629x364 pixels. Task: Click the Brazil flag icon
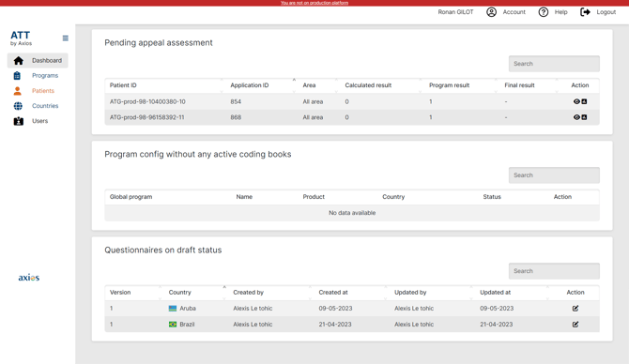[173, 325]
